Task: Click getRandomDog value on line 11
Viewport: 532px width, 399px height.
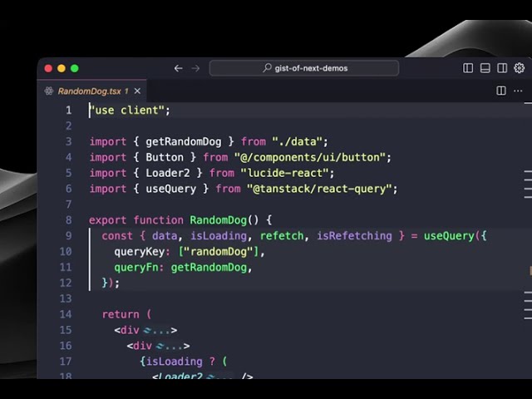Action: [209, 268]
